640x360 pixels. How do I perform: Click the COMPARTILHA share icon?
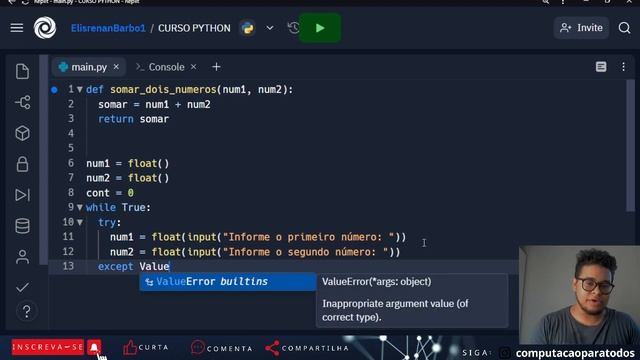(272, 348)
